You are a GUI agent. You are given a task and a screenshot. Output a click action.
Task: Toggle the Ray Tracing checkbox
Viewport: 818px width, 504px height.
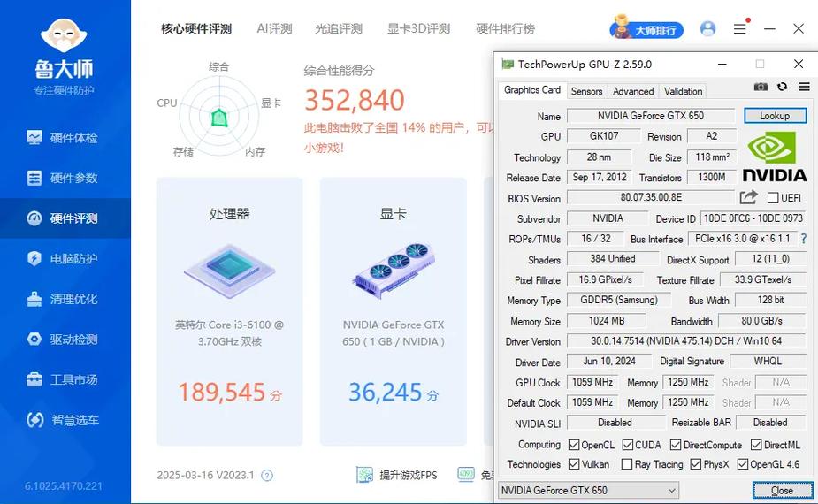click(627, 464)
